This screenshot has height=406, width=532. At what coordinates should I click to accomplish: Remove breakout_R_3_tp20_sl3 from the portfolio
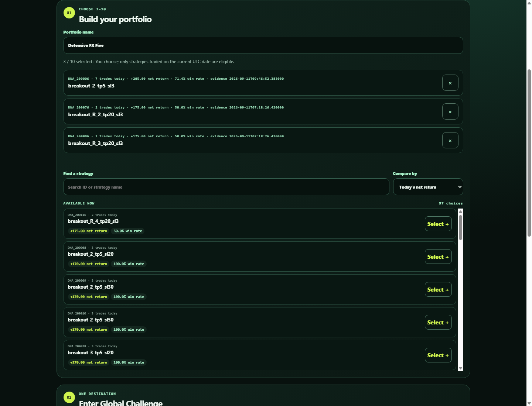[x=450, y=140]
